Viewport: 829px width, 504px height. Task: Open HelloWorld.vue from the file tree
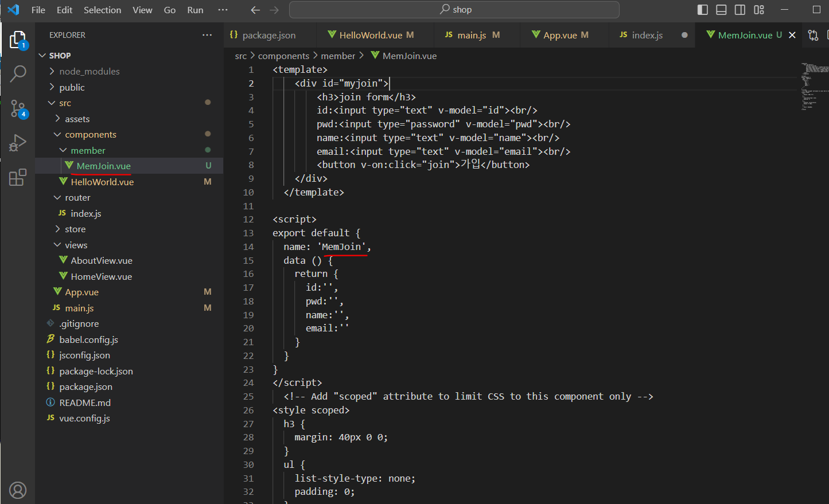pos(130,182)
